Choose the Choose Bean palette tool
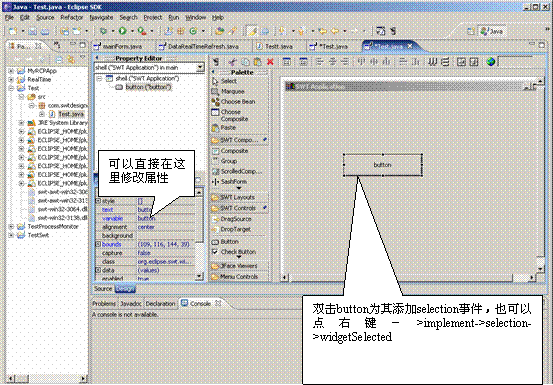This screenshot has height=385, width=553. (x=233, y=102)
